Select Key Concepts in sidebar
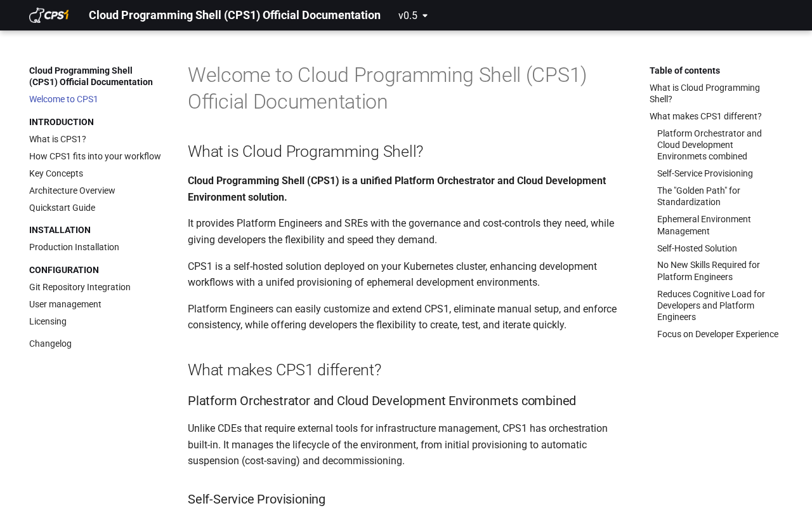812x508 pixels. point(56,173)
